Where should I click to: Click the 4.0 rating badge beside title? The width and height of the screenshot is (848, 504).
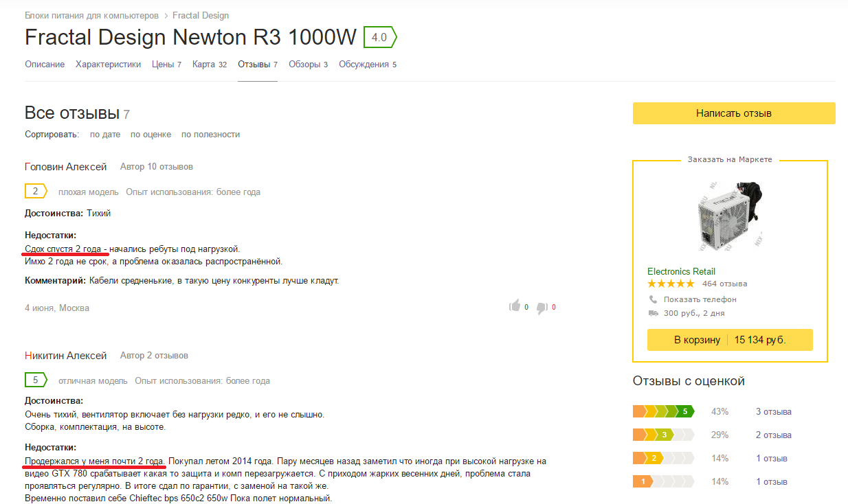(380, 37)
